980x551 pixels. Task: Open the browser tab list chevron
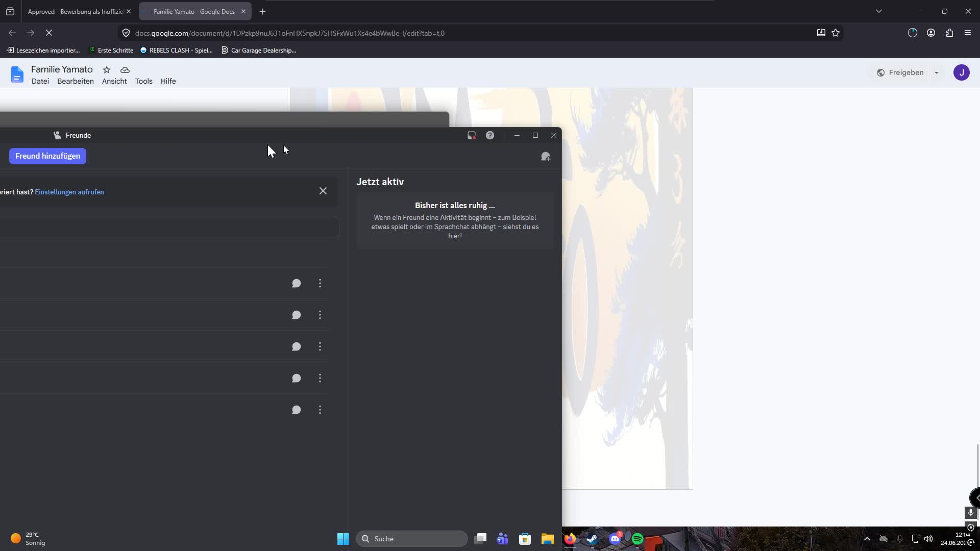coord(879,11)
